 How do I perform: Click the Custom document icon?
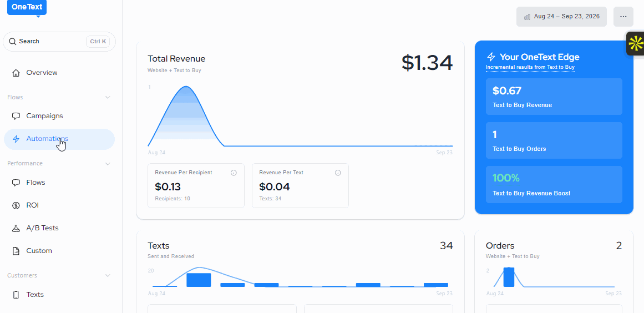[16, 251]
